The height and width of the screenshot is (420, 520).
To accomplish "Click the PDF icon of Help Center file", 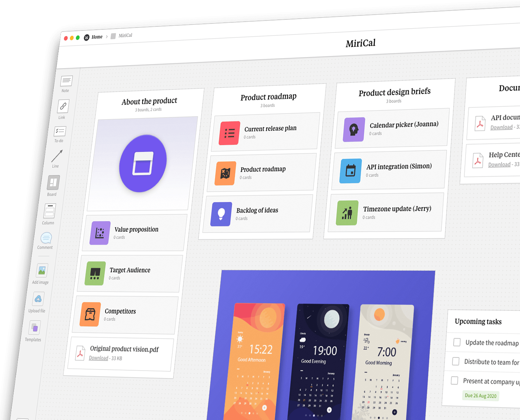I will [478, 161].
